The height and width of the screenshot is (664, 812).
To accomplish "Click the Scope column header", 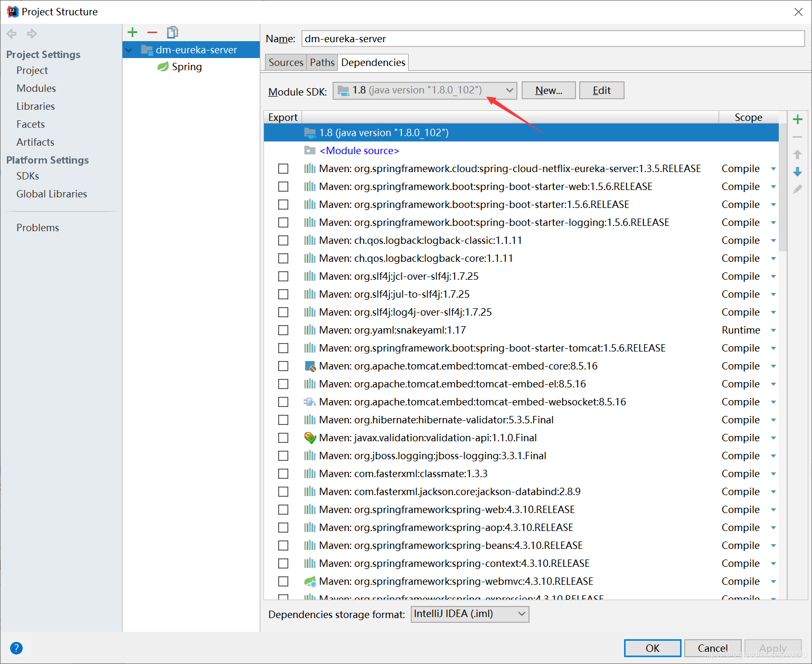I will pos(748,117).
